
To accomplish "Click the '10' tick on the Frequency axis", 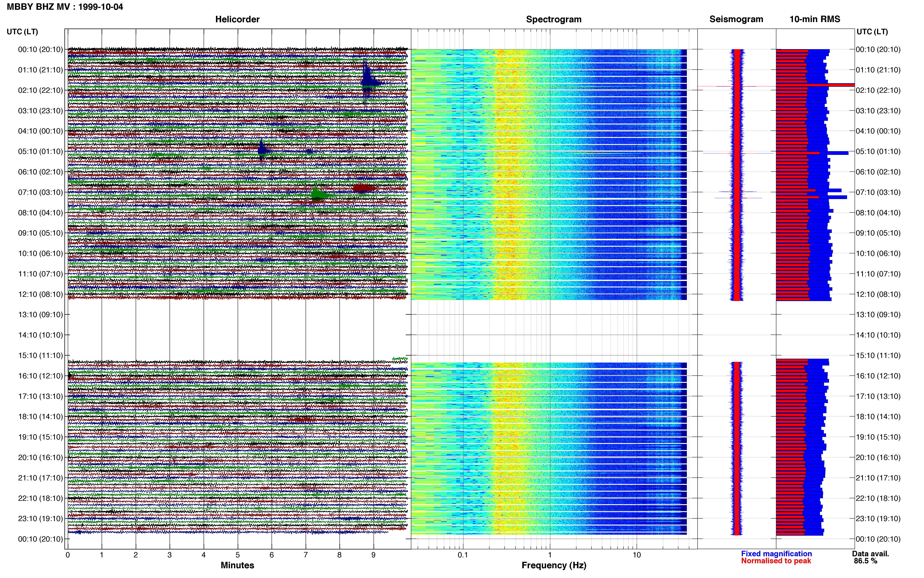I will point(637,555).
